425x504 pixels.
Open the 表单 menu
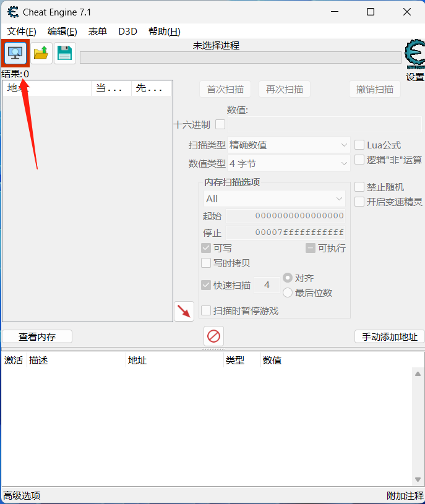tap(97, 32)
